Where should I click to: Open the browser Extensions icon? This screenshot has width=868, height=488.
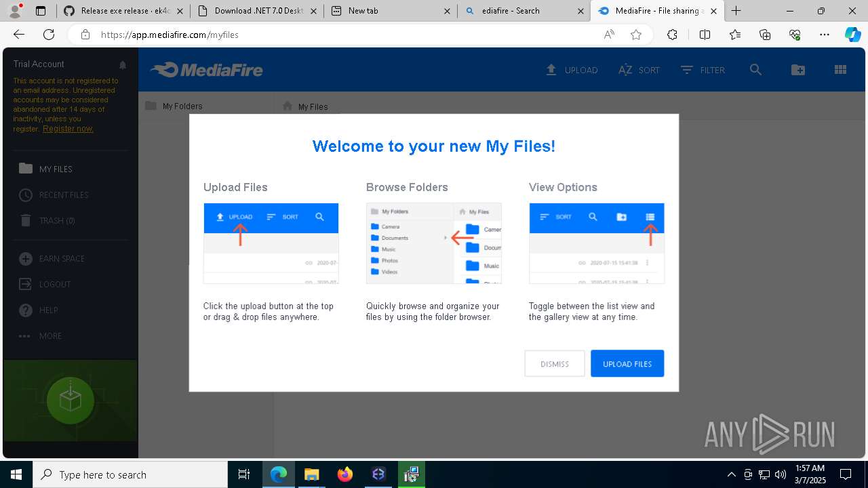[x=672, y=35]
